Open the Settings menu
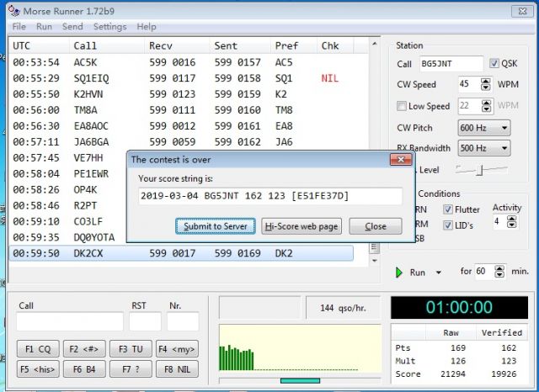The image size is (539, 392). click(110, 26)
